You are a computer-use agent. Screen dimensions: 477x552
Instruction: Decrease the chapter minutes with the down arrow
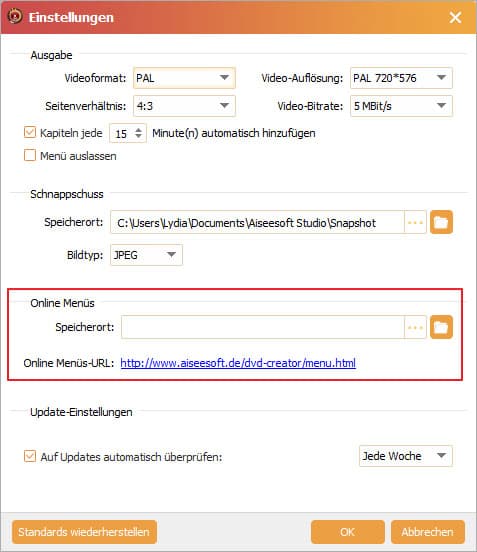(138, 137)
